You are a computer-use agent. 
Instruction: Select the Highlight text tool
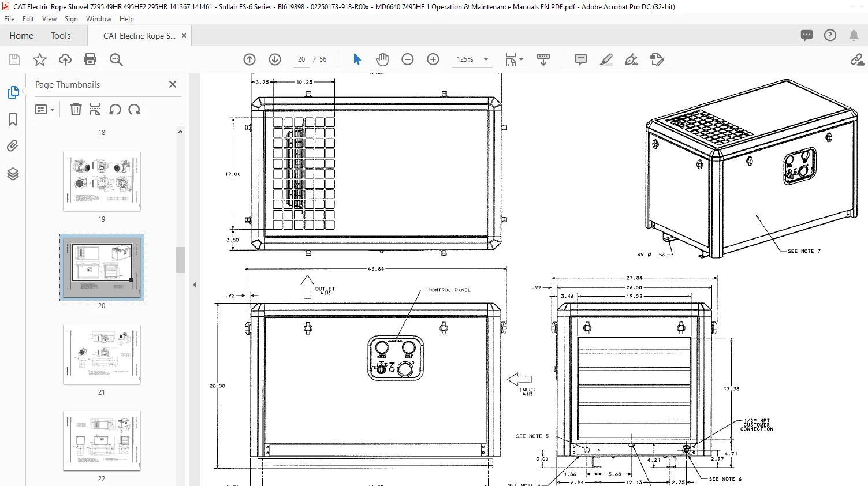pos(606,59)
